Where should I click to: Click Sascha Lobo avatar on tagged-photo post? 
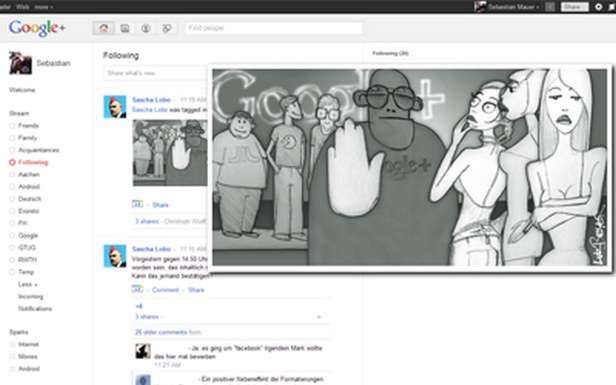115,106
